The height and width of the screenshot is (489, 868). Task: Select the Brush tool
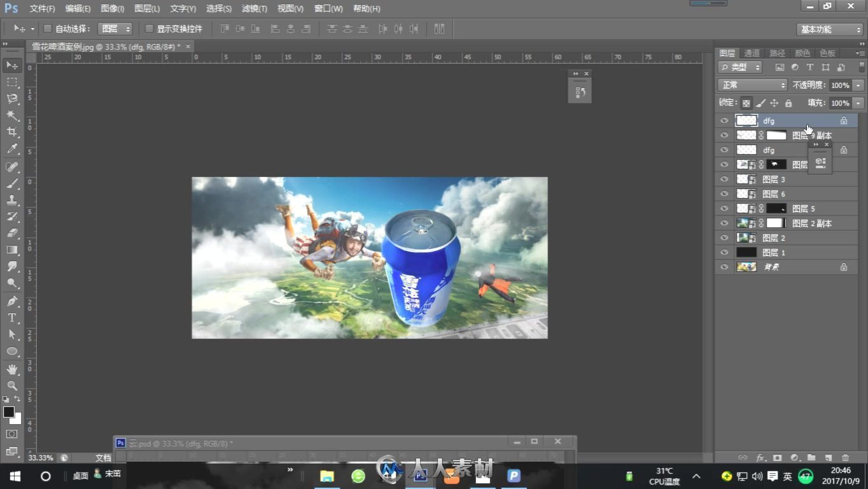point(12,183)
